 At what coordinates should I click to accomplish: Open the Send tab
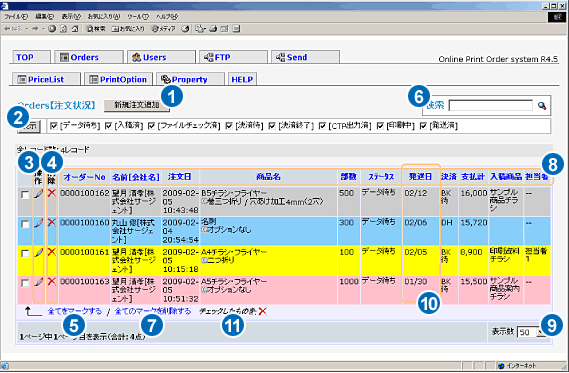(x=305, y=57)
